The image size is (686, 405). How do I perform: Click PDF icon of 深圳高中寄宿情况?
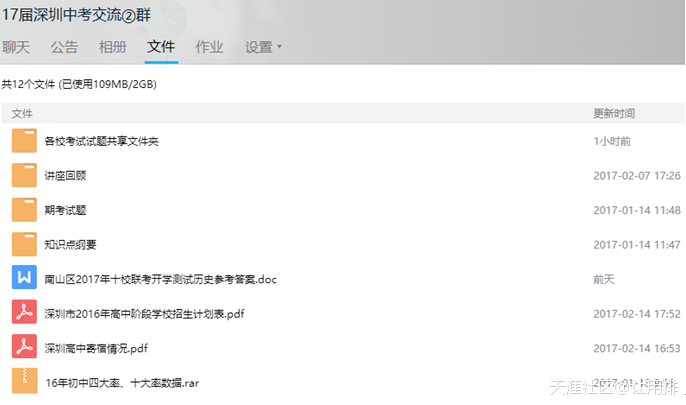24,346
